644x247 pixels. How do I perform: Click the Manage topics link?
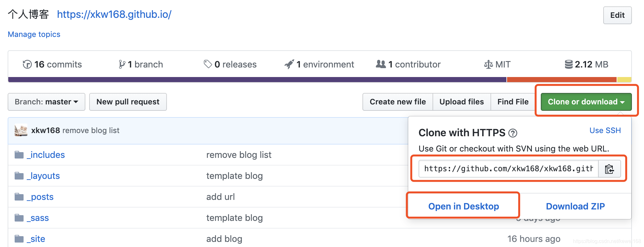coord(34,34)
